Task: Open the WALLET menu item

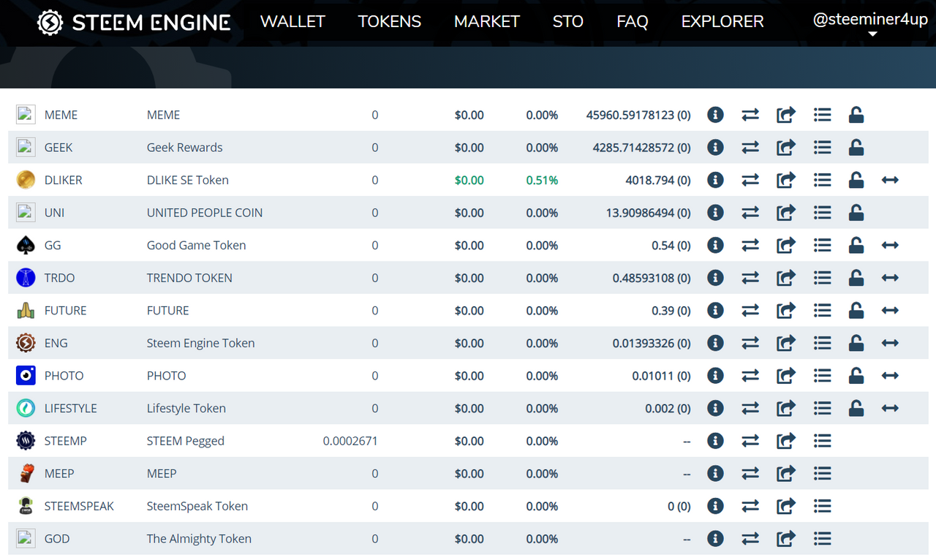Action: point(292,22)
